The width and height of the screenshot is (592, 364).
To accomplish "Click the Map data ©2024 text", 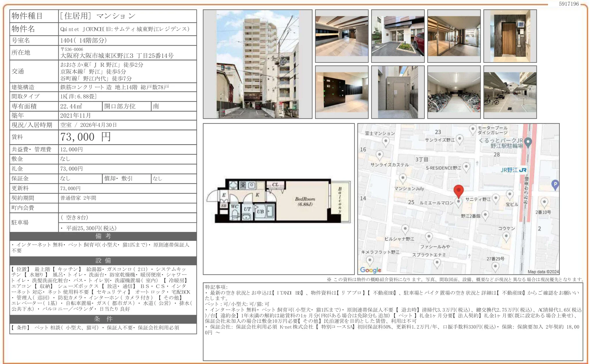I will coord(543,272).
